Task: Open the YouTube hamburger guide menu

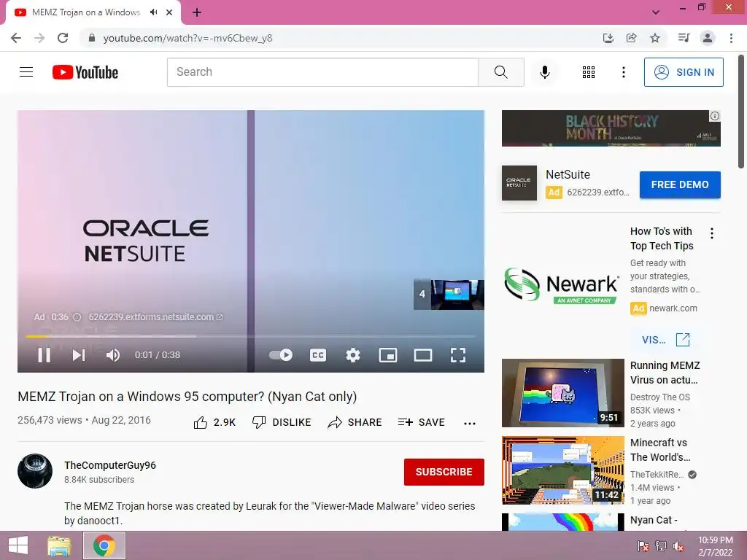Action: (x=26, y=72)
